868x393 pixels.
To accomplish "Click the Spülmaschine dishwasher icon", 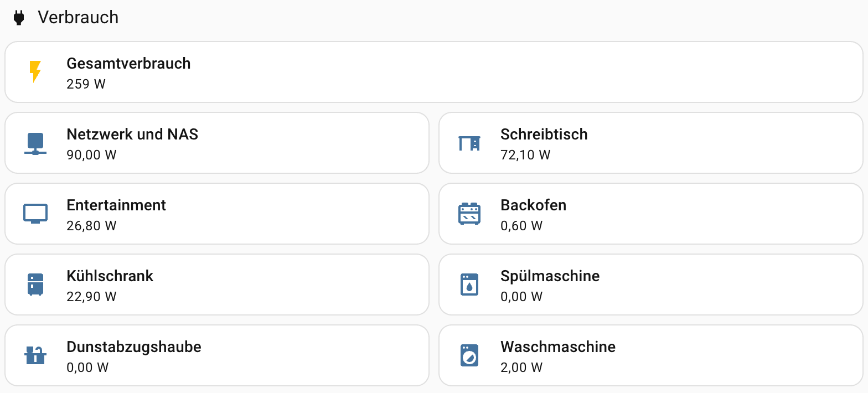I will click(x=469, y=285).
